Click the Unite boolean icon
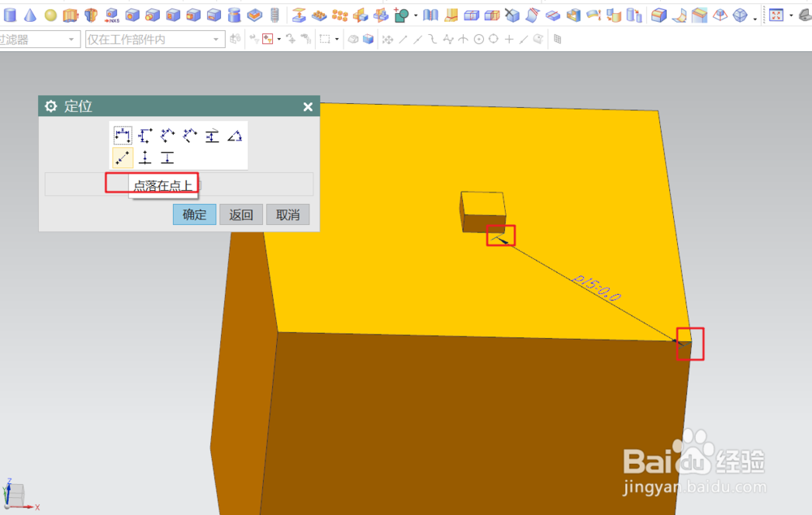 pos(402,15)
